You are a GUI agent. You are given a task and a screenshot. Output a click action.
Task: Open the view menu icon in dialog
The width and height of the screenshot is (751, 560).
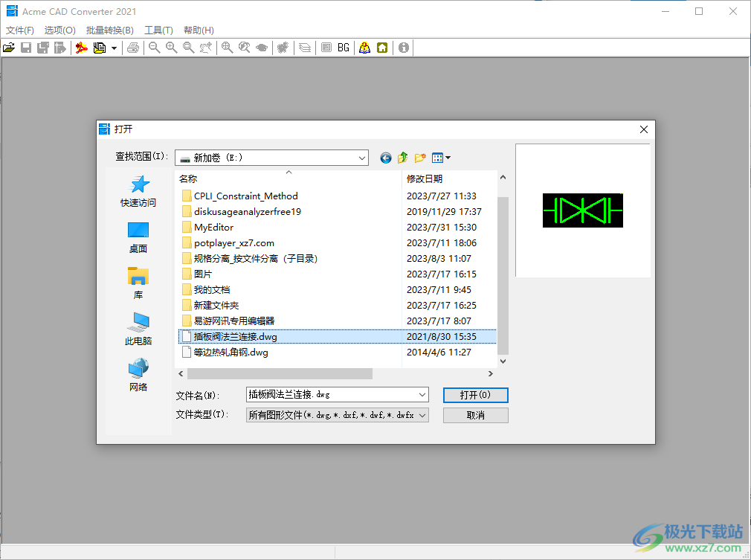tap(441, 158)
